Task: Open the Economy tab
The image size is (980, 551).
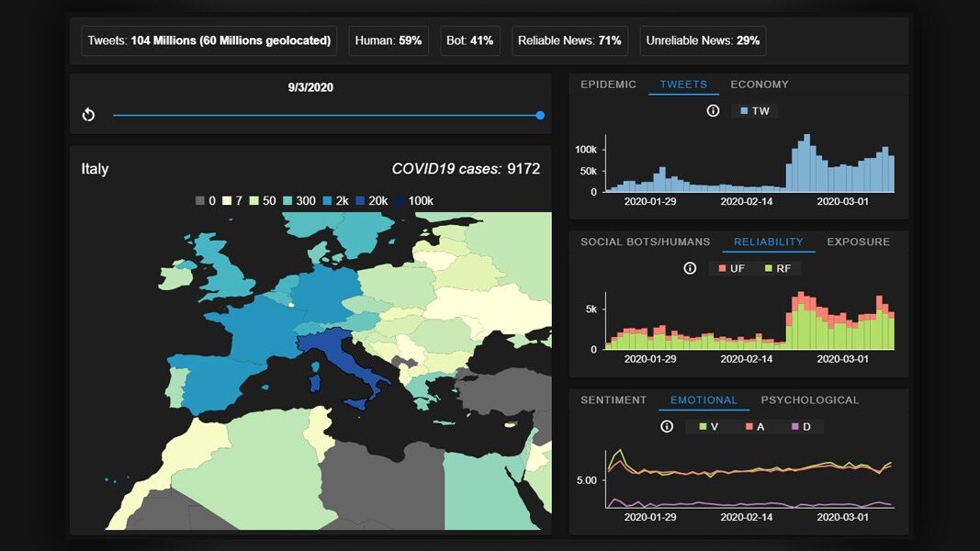Action: click(760, 84)
